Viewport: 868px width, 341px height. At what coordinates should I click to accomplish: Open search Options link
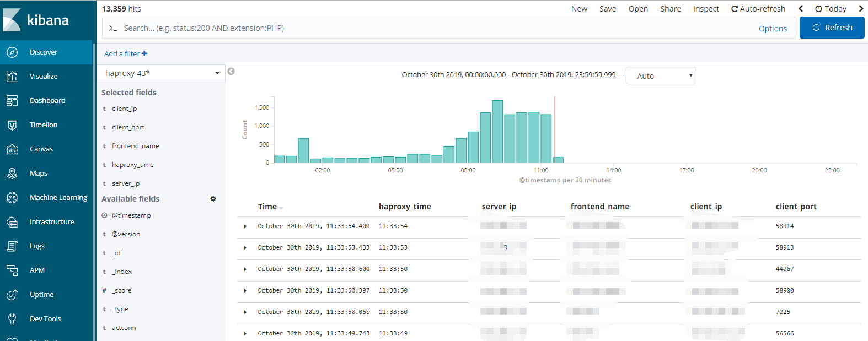(773, 29)
